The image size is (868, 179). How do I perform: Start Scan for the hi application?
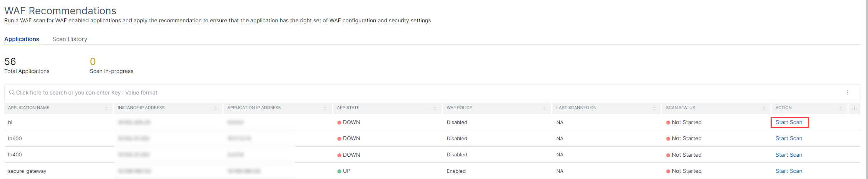789,122
